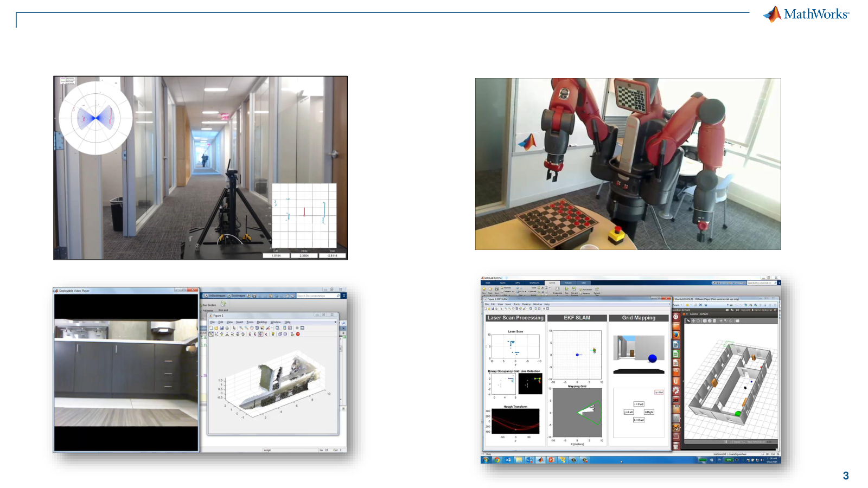Image resolution: width=868 pixels, height=488 pixels.
Task: Open the Insert menu in Figure 1
Action: coord(240,322)
